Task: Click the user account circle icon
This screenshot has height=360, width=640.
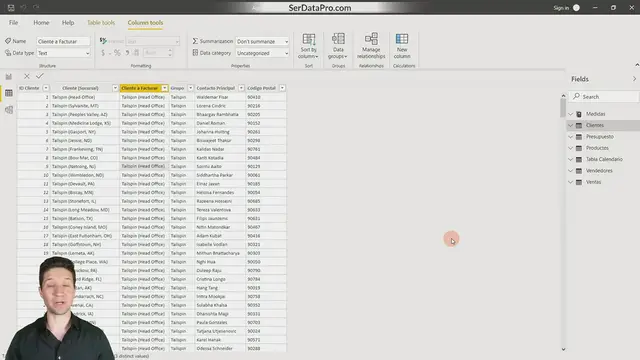Action: coord(576,7)
